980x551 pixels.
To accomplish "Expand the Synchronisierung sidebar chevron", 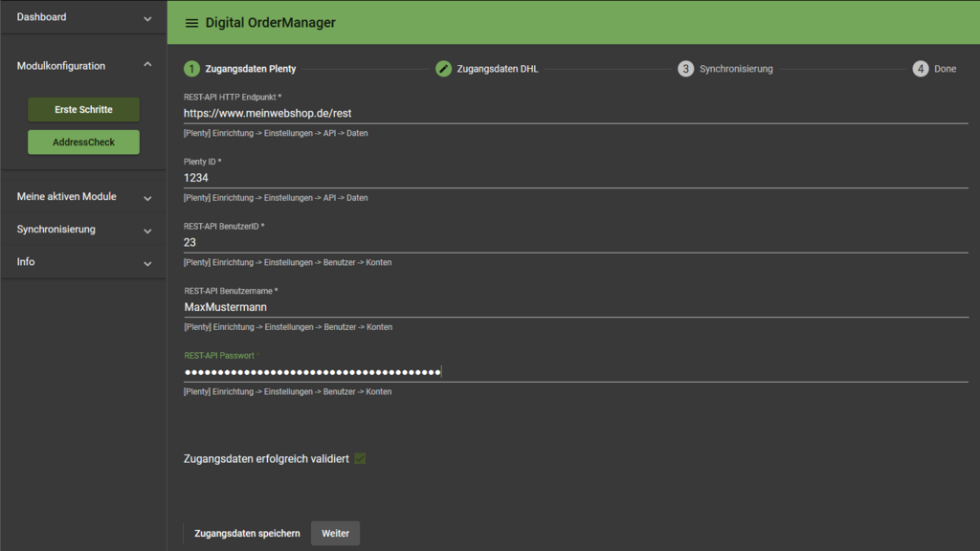I will (147, 231).
